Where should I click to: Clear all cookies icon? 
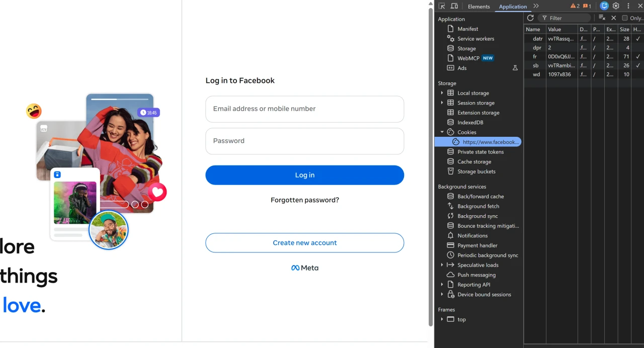[x=602, y=18]
